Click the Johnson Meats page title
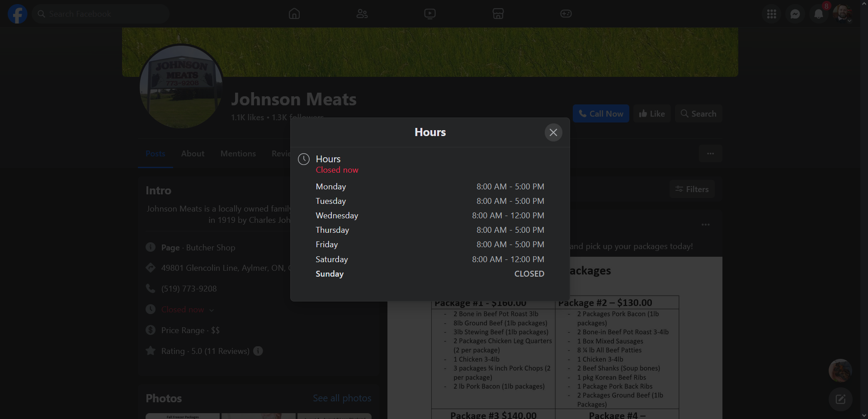The width and height of the screenshot is (868, 419). pyautogui.click(x=294, y=99)
